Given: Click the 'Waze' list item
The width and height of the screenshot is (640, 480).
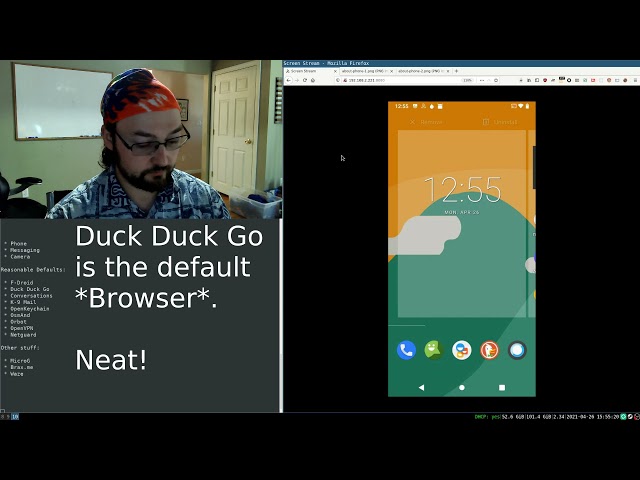Looking at the screenshot, I should pos(17,374).
